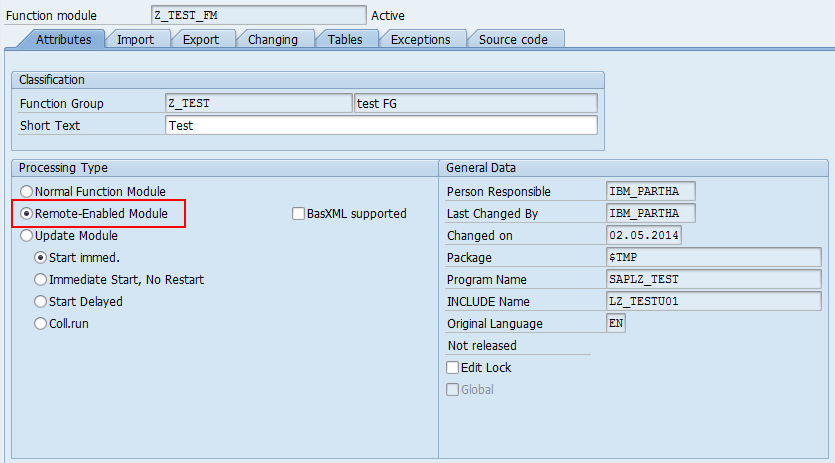Click the General Data group header
Screen dimensions: 835x463
[x=481, y=168]
